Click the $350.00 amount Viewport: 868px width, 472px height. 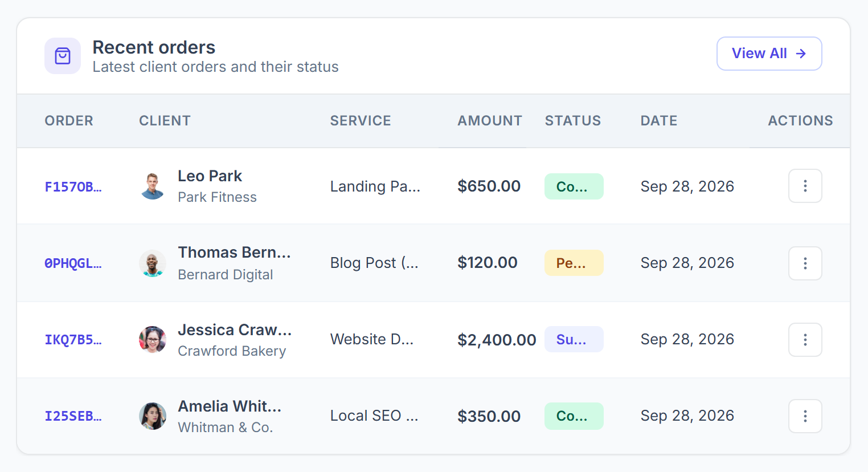point(489,417)
